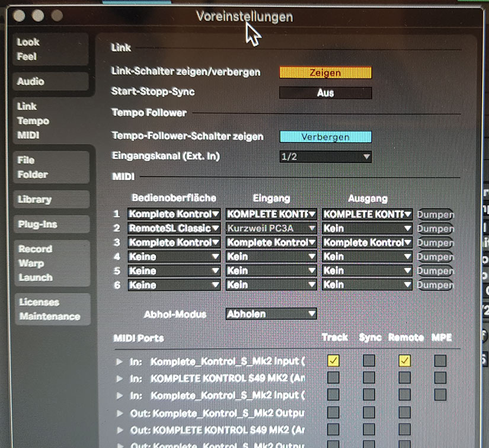This screenshot has height=448, width=489.
Task: Enable Sync for In: KOMPLETE KONTROL S49 MK2
Action: coord(369,377)
